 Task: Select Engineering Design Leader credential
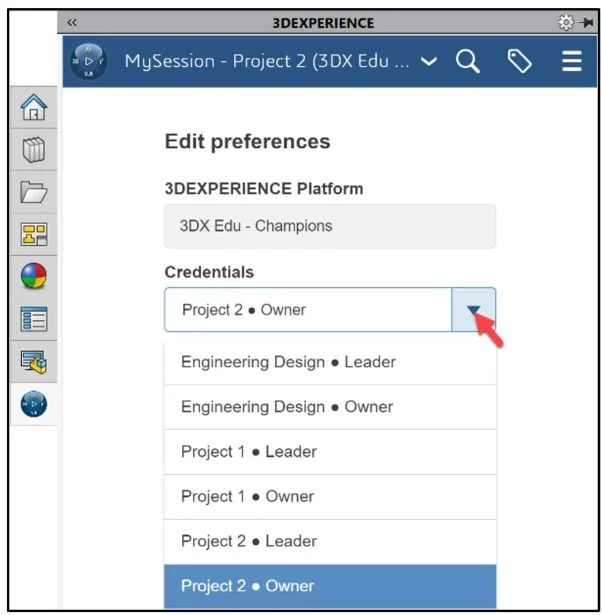288,362
